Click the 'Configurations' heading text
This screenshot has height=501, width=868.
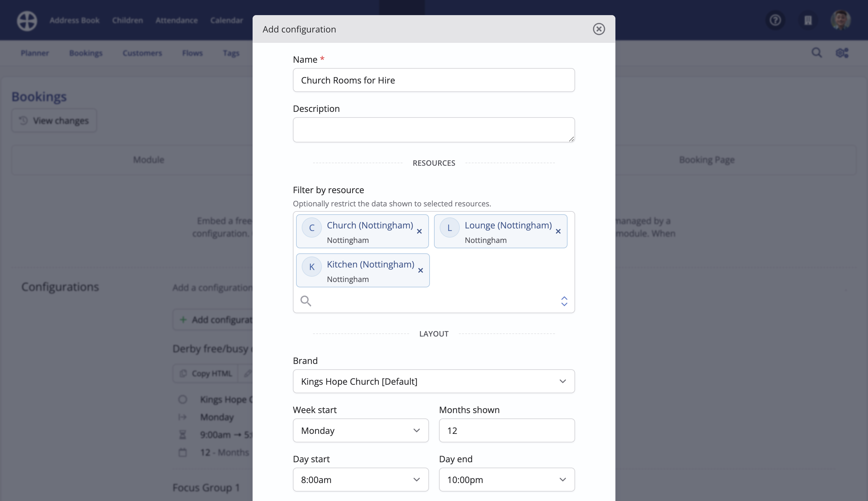[60, 287]
